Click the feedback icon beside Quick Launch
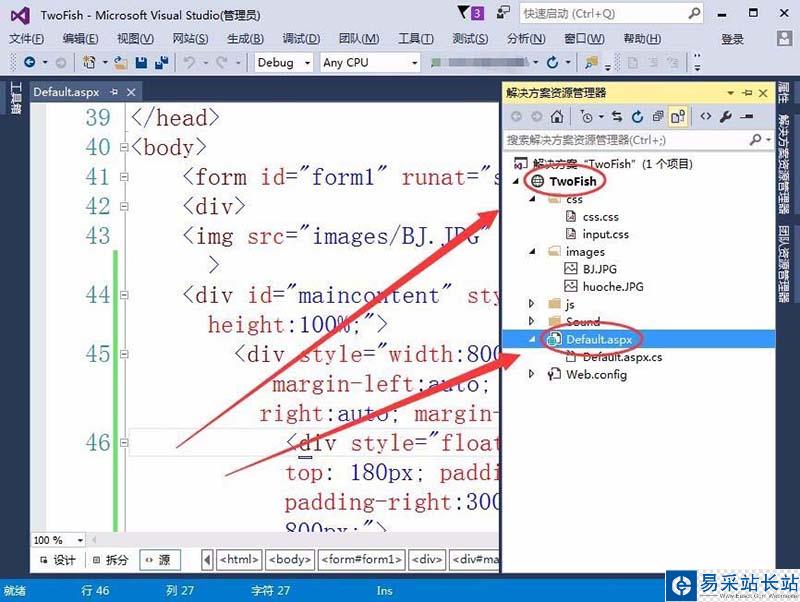 click(x=503, y=13)
